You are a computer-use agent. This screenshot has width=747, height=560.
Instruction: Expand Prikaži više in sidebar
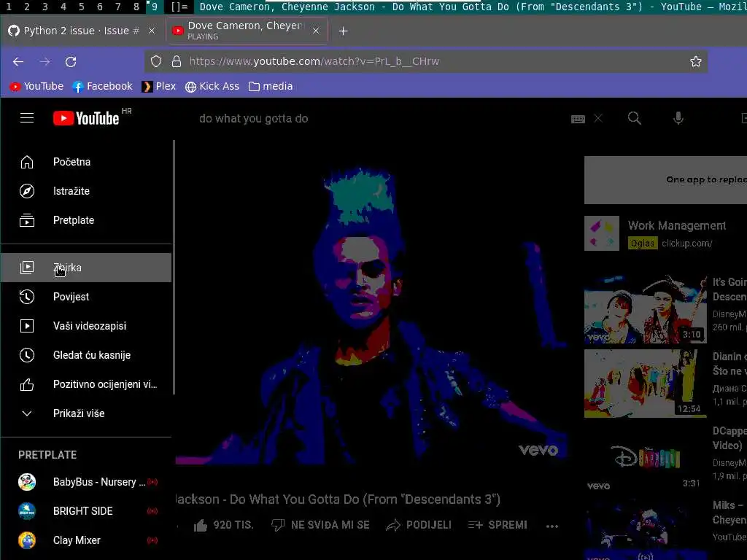pyautogui.click(x=86, y=413)
